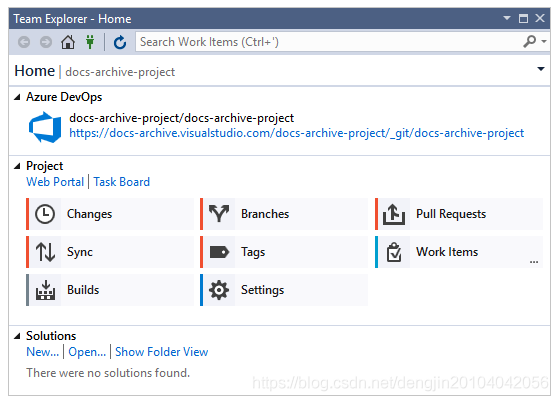The width and height of the screenshot is (558, 401).
Task: Open the Sync tile
Action: click(110, 252)
